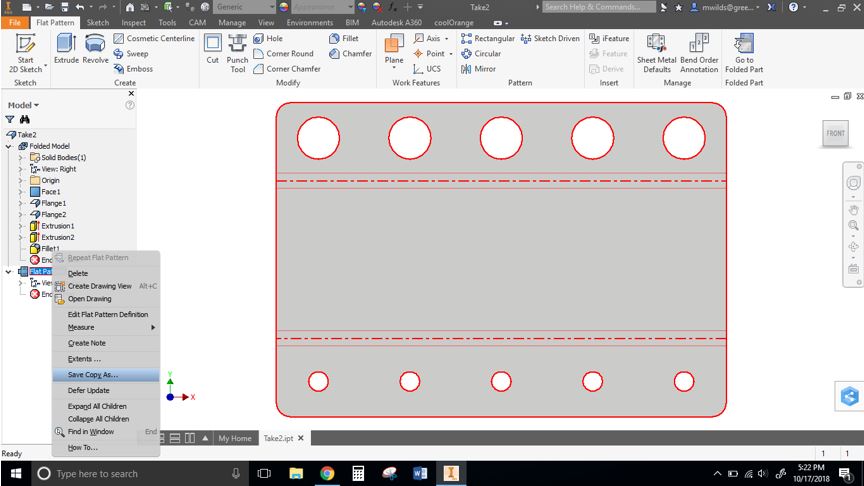Click the FRONT face of ViewCube

click(x=835, y=133)
